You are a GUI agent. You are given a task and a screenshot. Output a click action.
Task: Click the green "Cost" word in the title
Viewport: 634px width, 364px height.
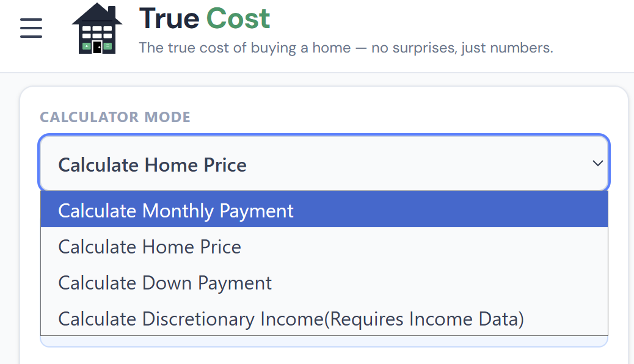[x=238, y=18]
